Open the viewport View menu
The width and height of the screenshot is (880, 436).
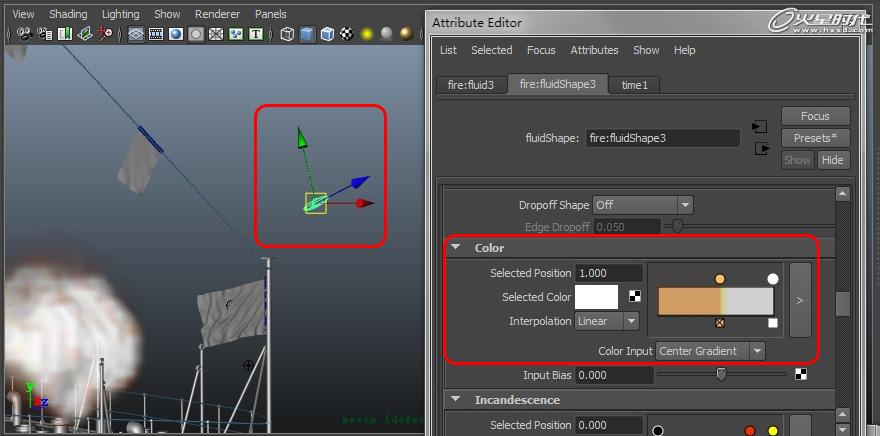pyautogui.click(x=23, y=14)
